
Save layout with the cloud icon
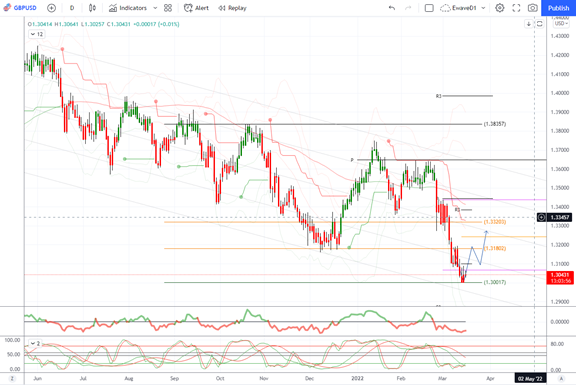[x=445, y=8]
